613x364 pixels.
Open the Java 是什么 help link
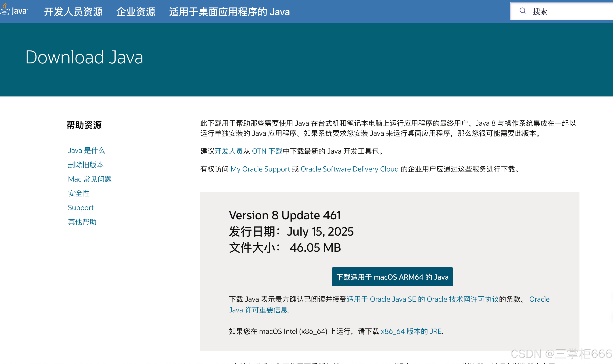(x=87, y=150)
